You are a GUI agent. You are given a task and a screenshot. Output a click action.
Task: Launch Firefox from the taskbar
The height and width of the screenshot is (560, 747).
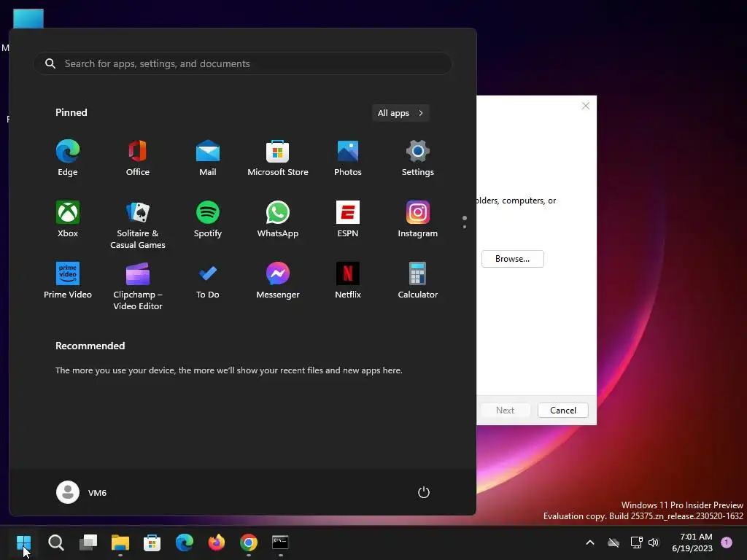[216, 542]
